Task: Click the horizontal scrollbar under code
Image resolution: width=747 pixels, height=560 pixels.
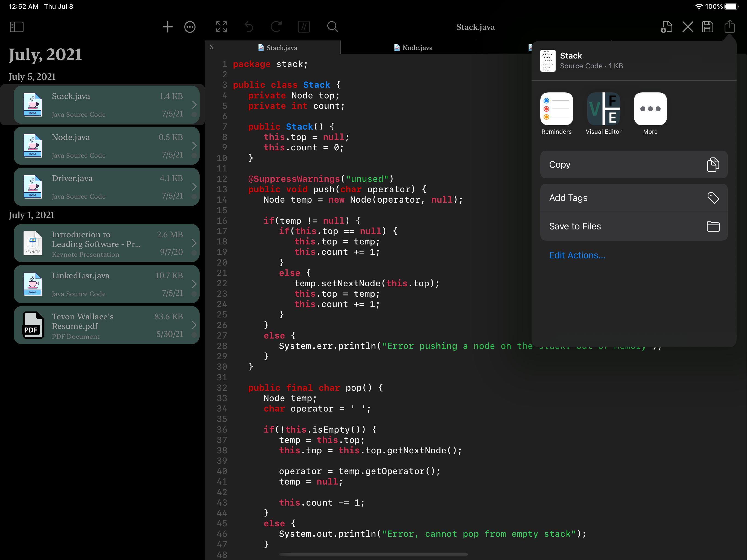Action: click(373, 554)
